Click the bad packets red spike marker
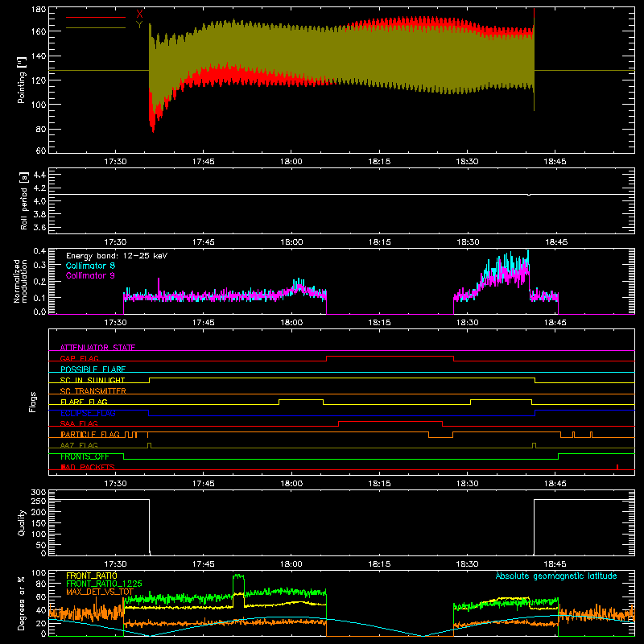 617,467
